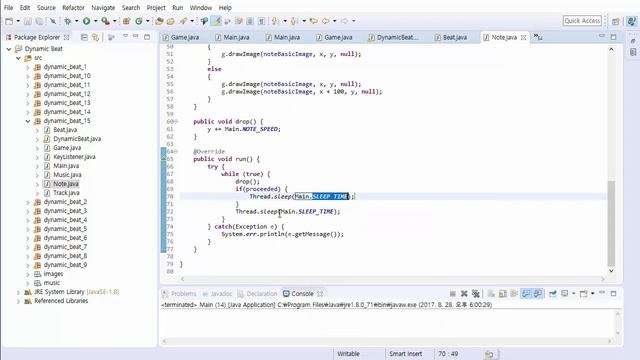This screenshot has width=640, height=360.
Task: Click the Writable status bar entry
Action: click(x=348, y=354)
